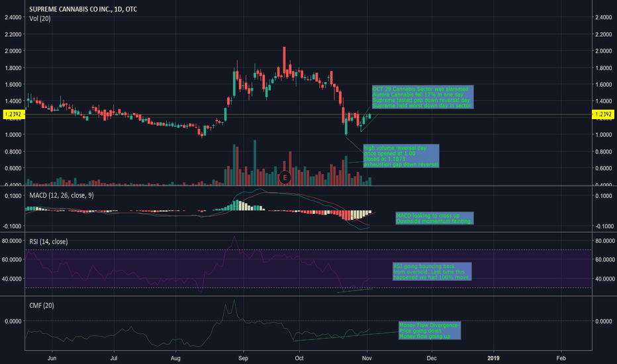This screenshot has height=364, width=617.
Task: Click the 'OCT 29 Cannabis Sector was slammed' note
Action: tap(422, 97)
